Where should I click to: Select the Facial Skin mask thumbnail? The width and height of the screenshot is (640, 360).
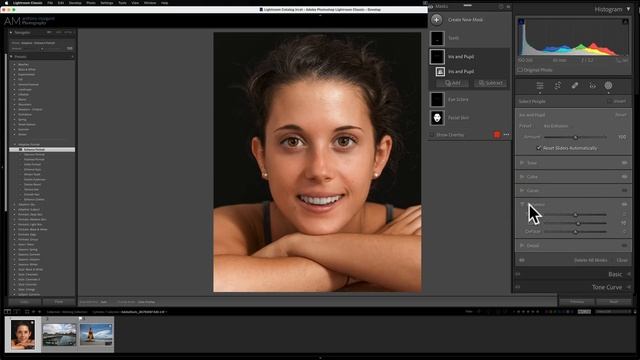(x=437, y=118)
